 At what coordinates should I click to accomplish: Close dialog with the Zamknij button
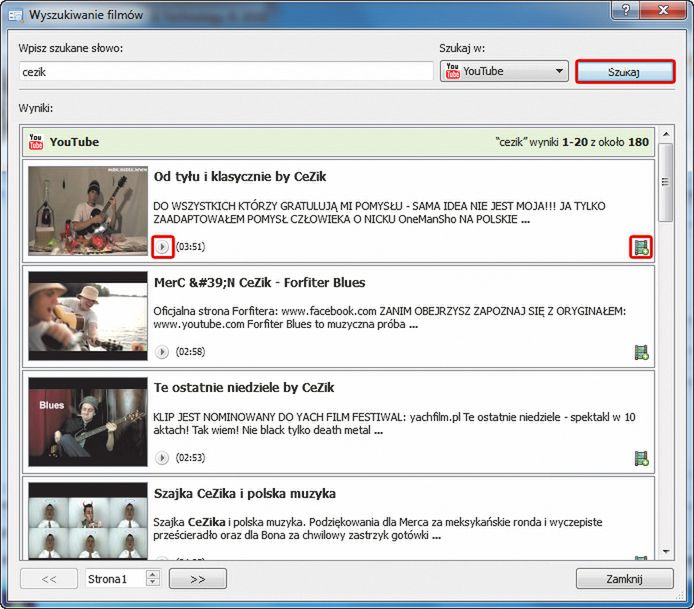tap(625, 579)
